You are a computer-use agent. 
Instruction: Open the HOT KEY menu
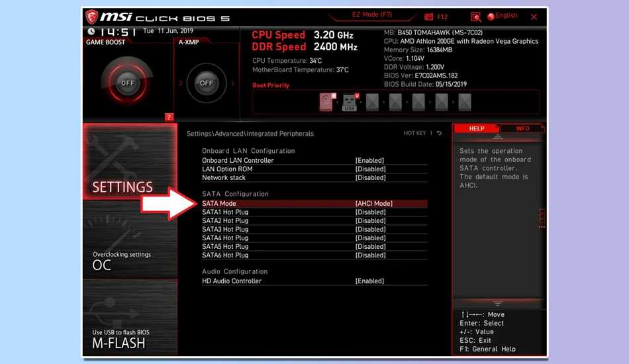[x=414, y=133]
